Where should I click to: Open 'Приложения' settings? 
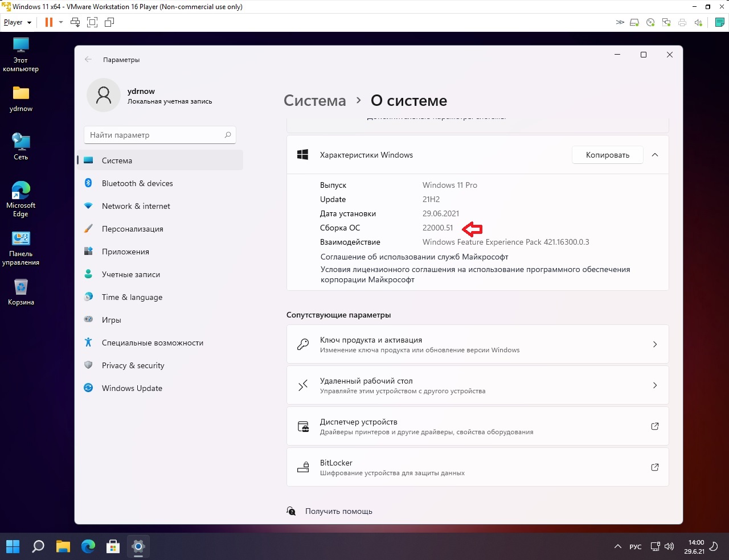(160, 252)
